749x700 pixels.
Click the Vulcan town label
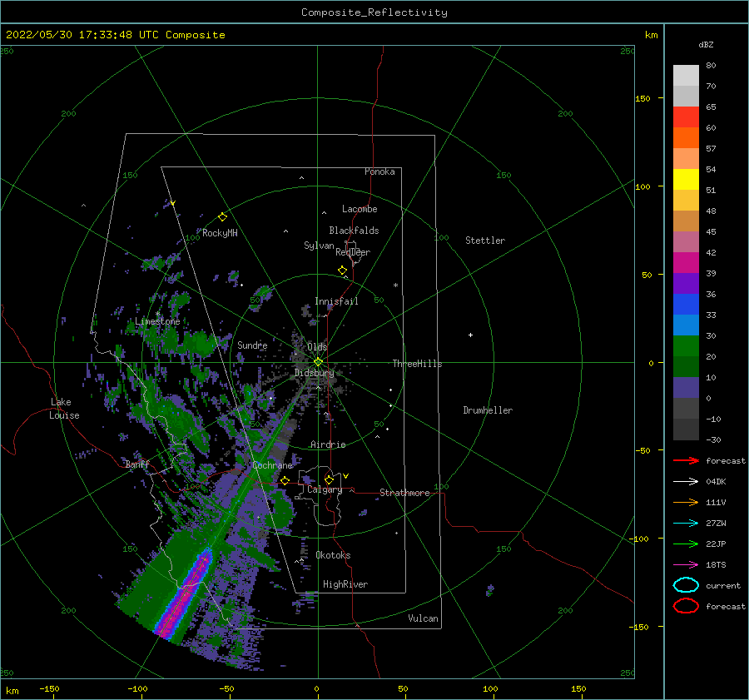[424, 618]
